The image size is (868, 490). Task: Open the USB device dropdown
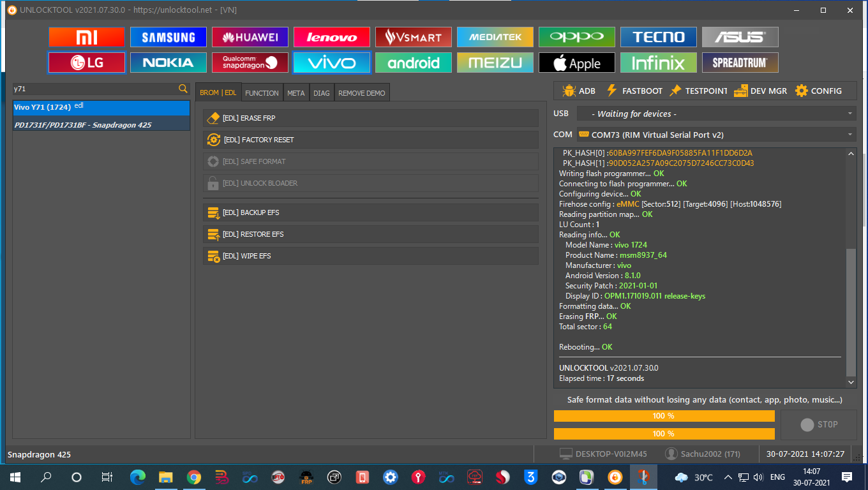(x=716, y=114)
